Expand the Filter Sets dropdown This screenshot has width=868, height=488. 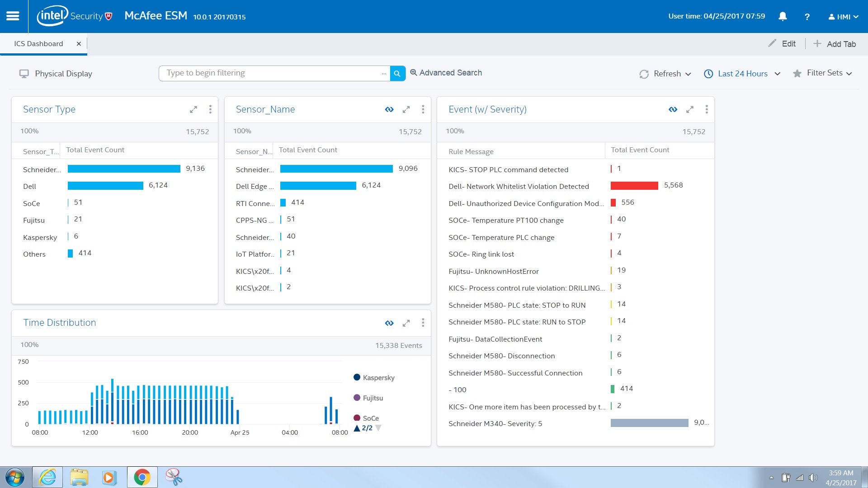click(849, 74)
